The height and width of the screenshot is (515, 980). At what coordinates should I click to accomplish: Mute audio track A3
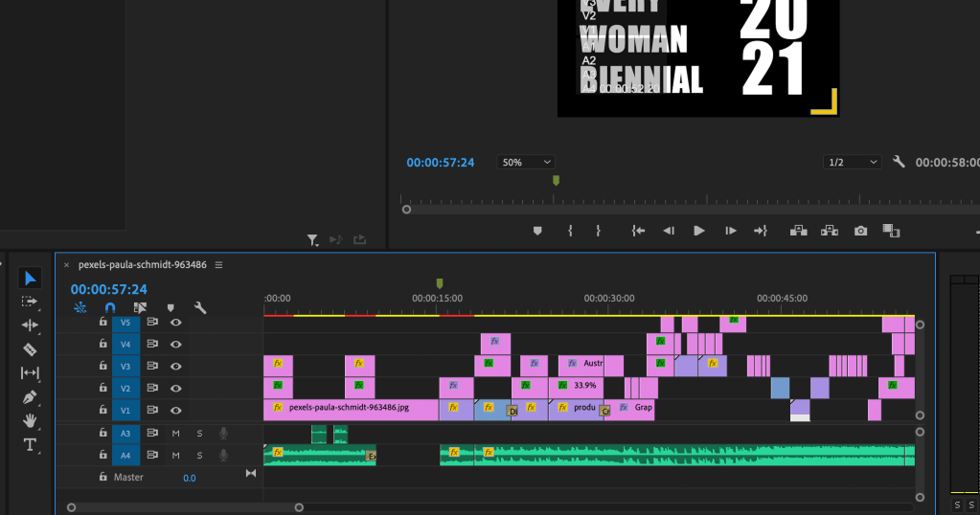(x=175, y=433)
